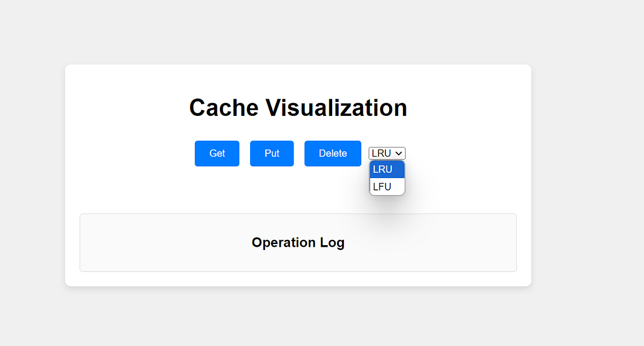644x346 pixels.
Task: Click the Put action to store a value
Action: pyautogui.click(x=272, y=153)
